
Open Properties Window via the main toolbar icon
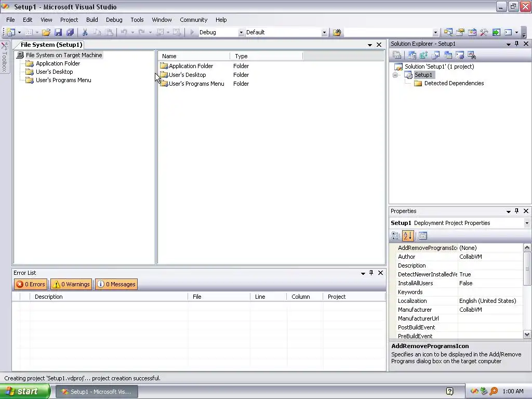pos(460,32)
